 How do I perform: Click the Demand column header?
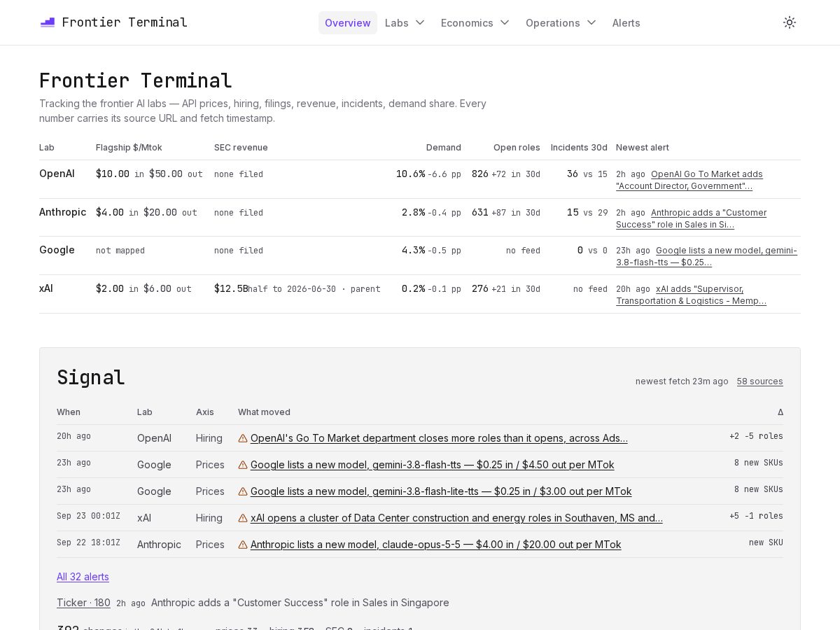pyautogui.click(x=444, y=148)
